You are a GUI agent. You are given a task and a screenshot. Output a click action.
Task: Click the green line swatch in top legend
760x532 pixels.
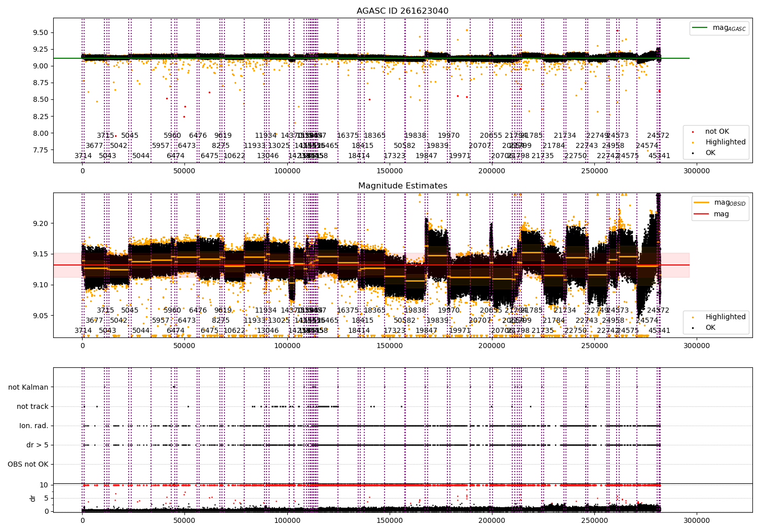pyautogui.click(x=700, y=28)
